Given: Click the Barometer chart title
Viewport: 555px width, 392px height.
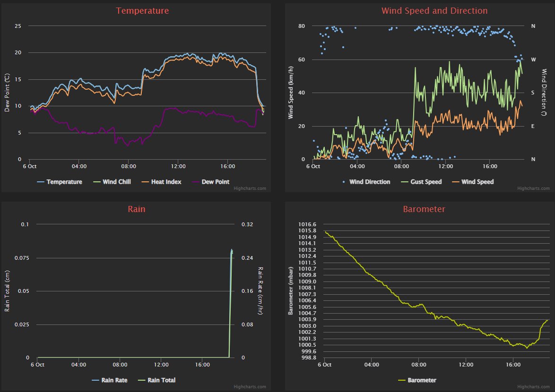Looking at the screenshot, I should [424, 209].
